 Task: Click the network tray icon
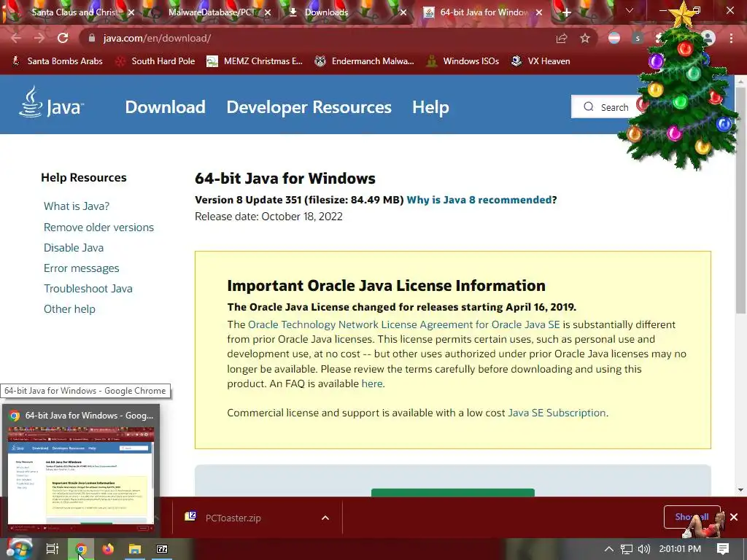627,549
